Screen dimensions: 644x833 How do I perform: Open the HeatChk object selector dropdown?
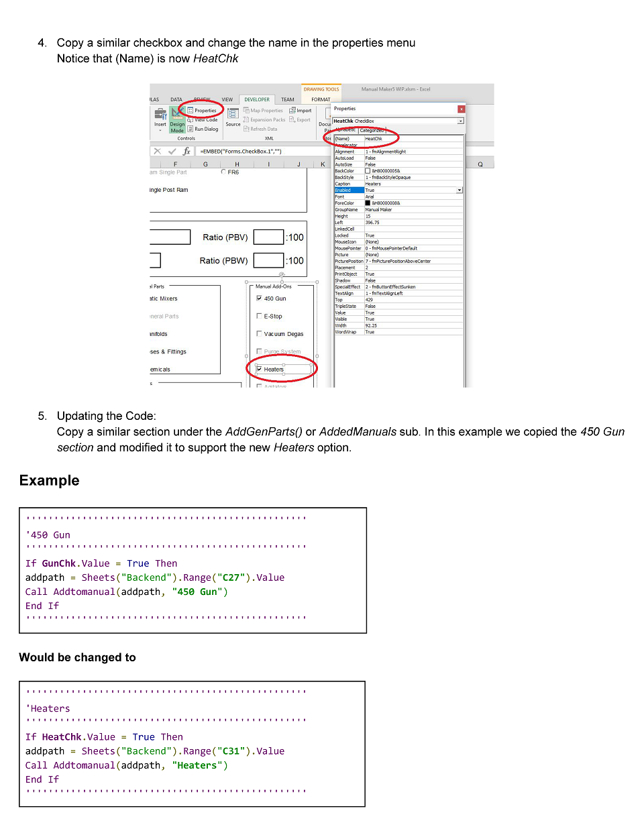(x=460, y=121)
